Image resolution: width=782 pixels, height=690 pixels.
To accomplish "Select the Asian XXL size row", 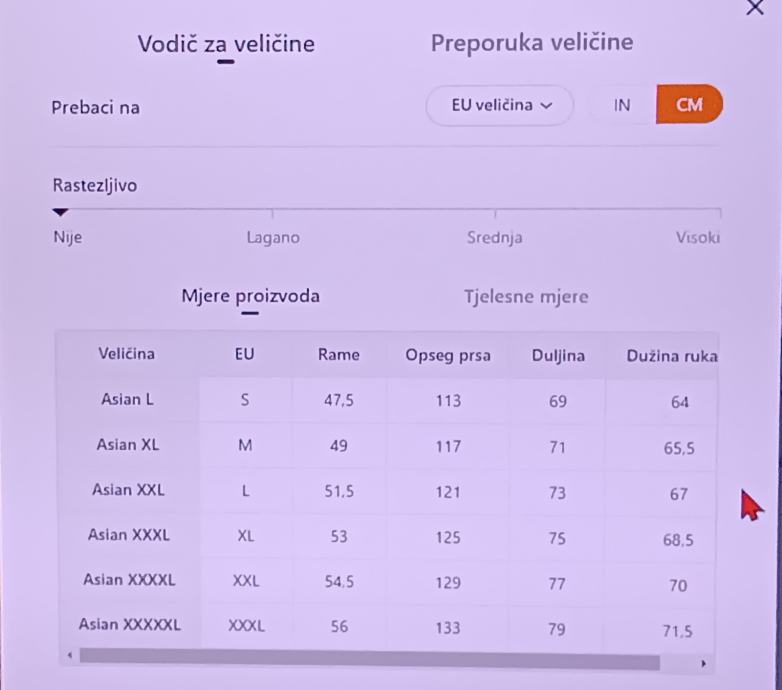I will pyautogui.click(x=127, y=490).
